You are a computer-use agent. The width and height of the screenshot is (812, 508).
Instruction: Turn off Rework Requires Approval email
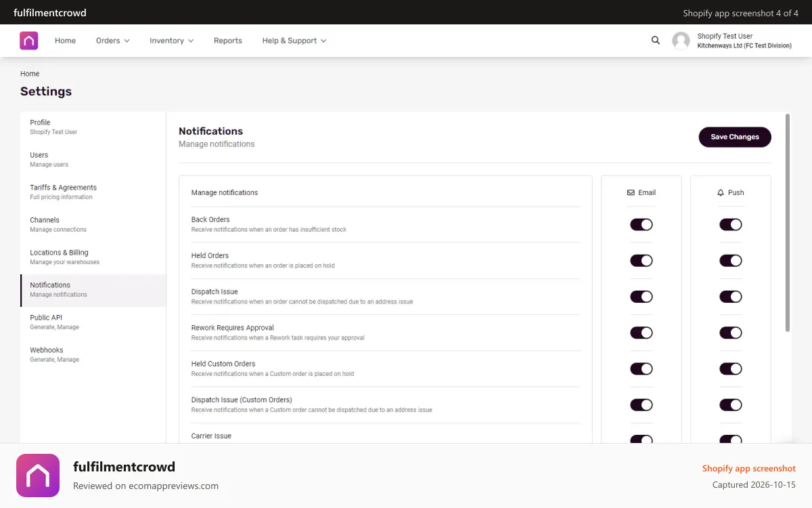641,333
